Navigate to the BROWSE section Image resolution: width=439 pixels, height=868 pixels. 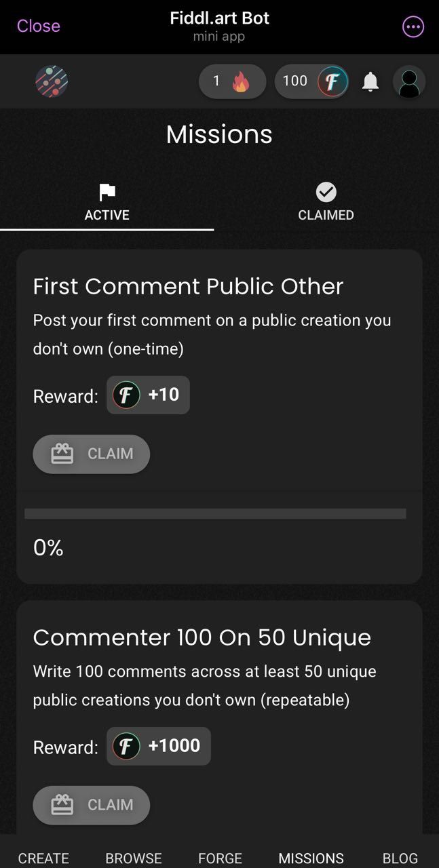(133, 858)
